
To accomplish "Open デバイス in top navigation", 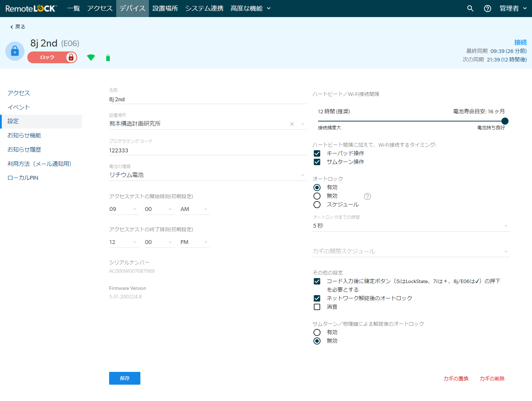I will click(x=133, y=9).
